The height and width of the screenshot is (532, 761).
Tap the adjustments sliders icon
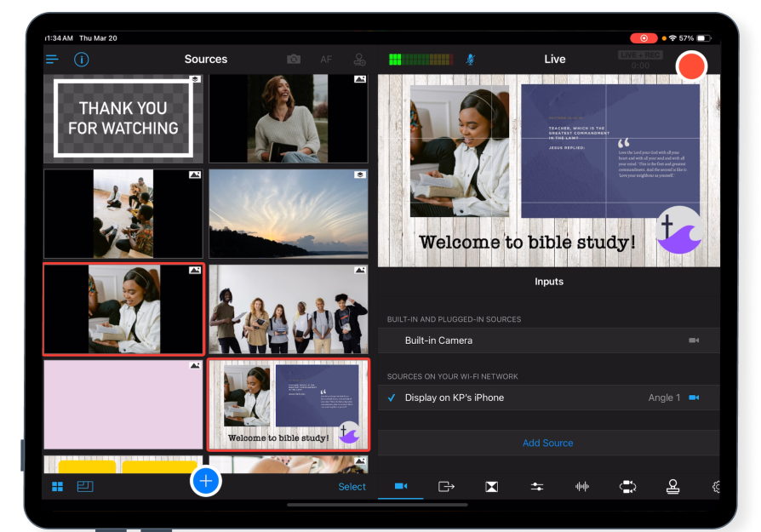(x=536, y=486)
